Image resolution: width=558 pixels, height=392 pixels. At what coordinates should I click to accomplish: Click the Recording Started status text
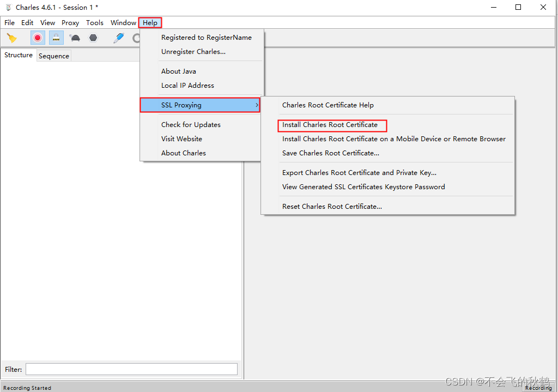tap(27, 388)
